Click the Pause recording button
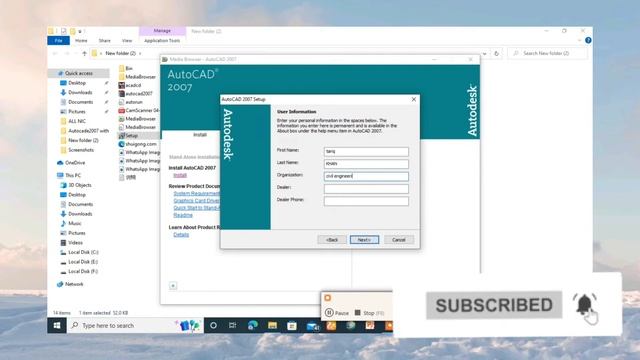Image resolution: width=640 pixels, height=360 pixels. pyautogui.click(x=337, y=313)
